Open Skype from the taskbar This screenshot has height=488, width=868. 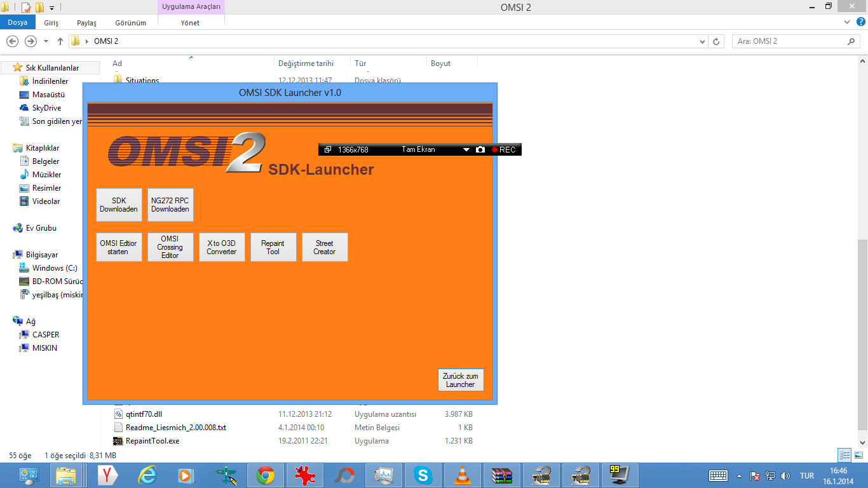423,475
